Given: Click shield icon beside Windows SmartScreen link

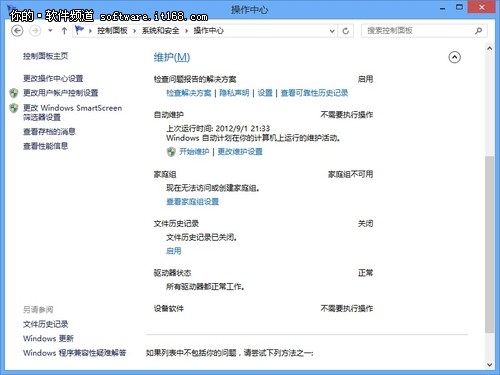Looking at the screenshot, I should [14, 108].
